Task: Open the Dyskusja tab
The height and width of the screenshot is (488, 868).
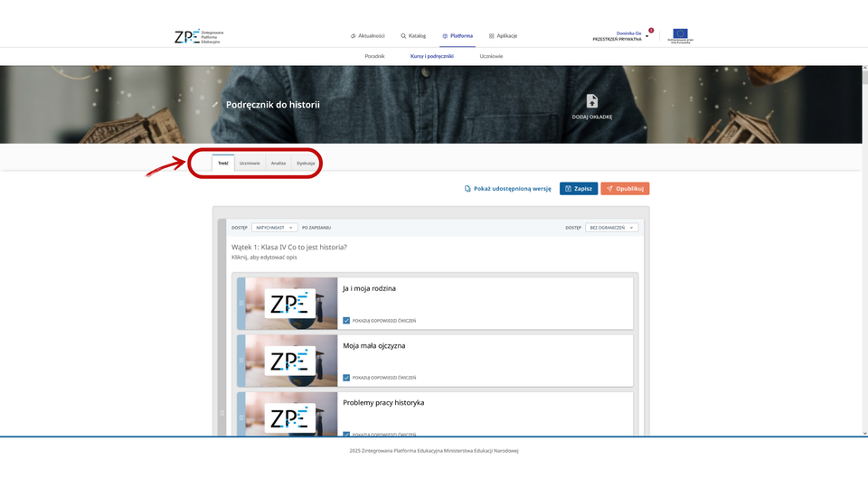Action: point(306,164)
